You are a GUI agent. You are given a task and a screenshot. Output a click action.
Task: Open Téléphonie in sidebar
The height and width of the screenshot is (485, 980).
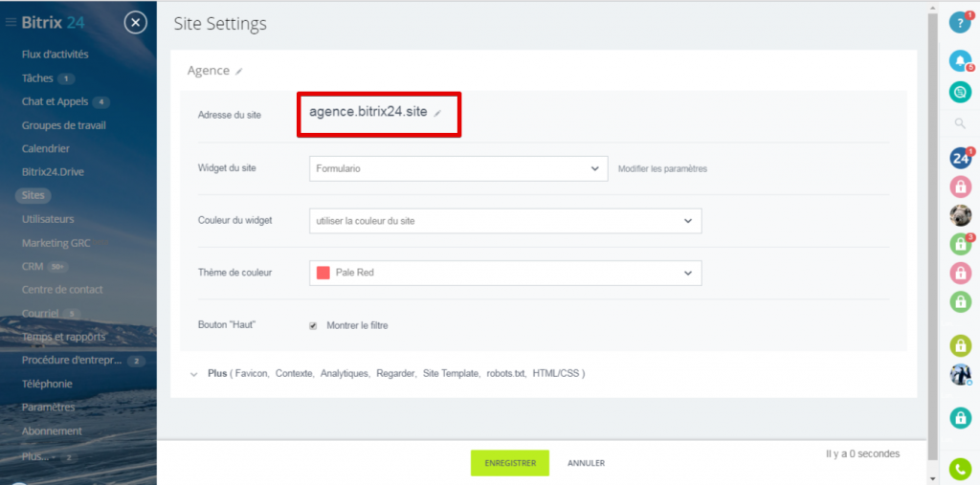point(47,384)
